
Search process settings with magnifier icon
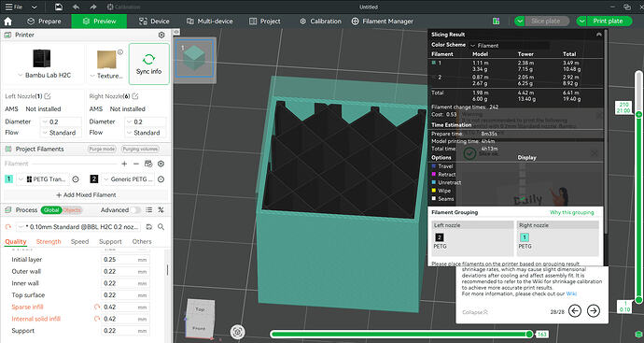click(161, 226)
